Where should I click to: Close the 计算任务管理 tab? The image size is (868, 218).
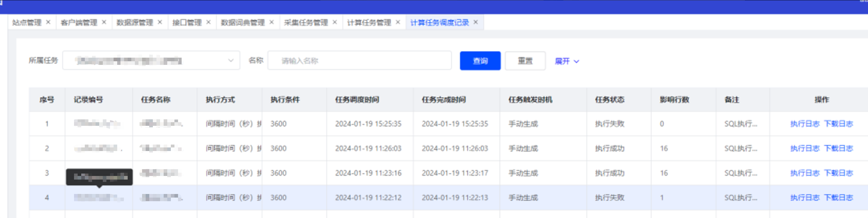(398, 22)
